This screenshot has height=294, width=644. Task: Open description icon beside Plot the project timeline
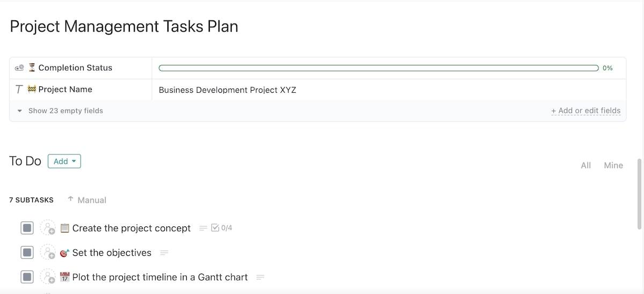click(260, 277)
